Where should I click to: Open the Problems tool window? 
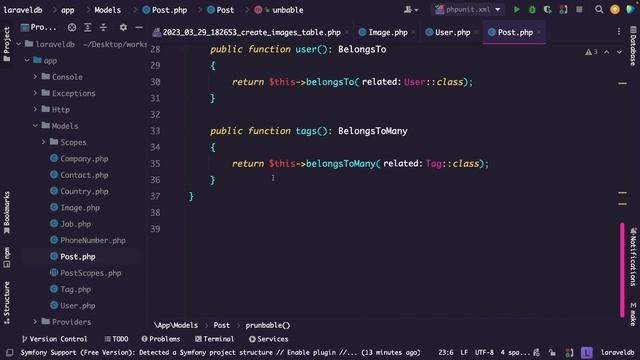point(161,339)
